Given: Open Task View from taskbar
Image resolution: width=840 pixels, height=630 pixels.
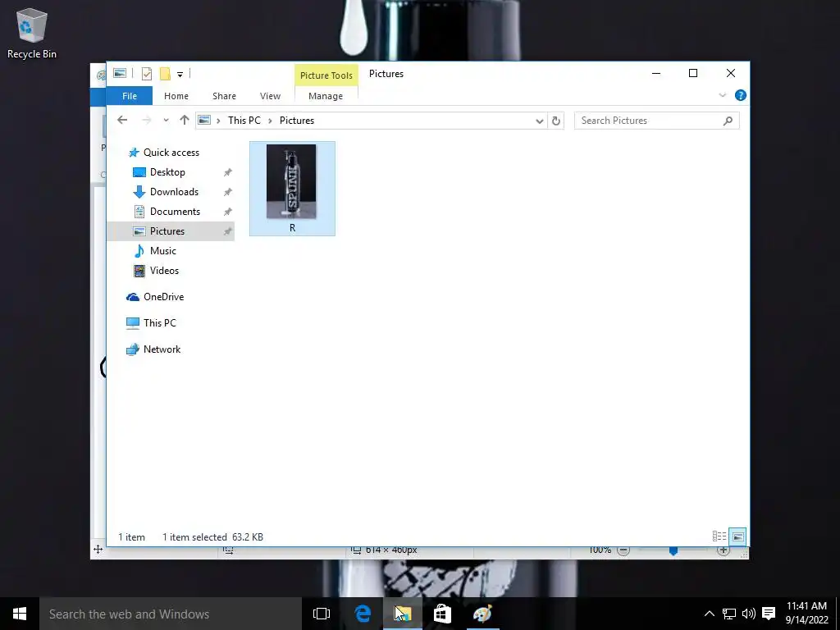Looking at the screenshot, I should pos(322,614).
